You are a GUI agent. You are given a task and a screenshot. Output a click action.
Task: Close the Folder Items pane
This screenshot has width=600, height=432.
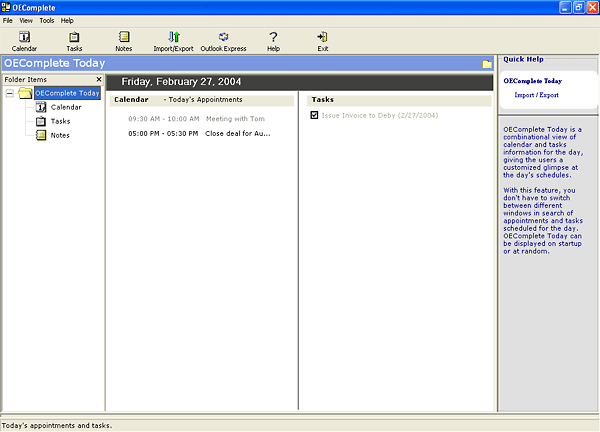point(99,79)
